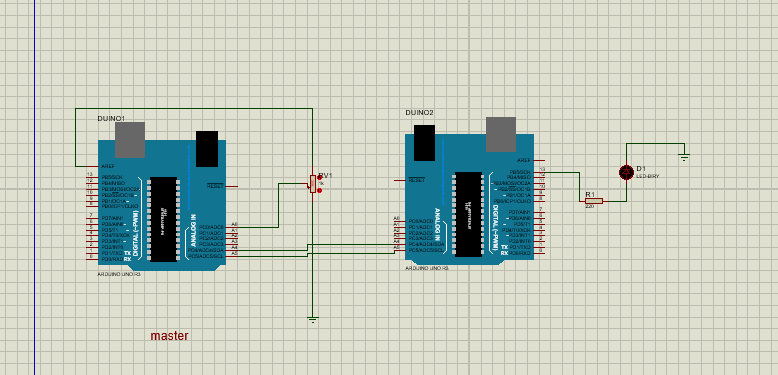Click the A4 pin label on DUINO2
778x375 pixels.
tap(396, 242)
